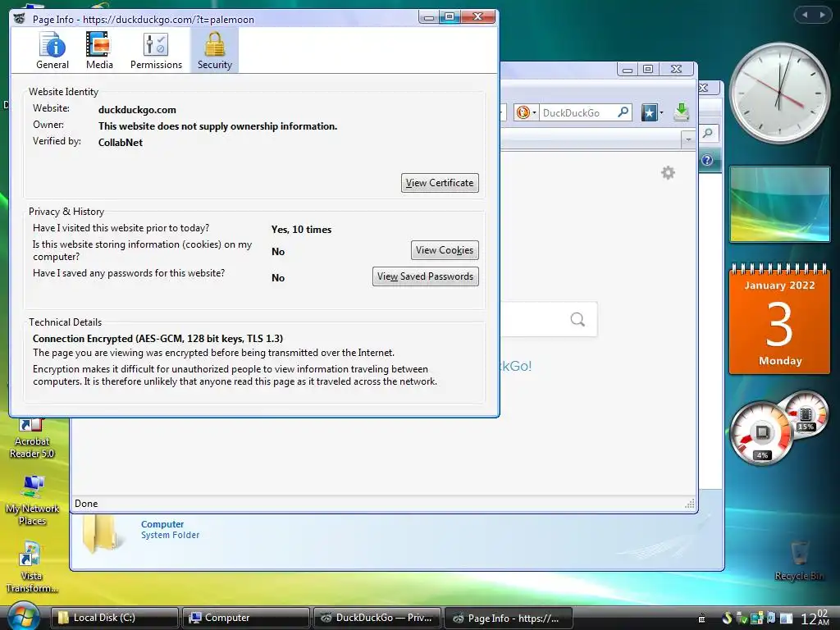Click the View Cookies button
840x630 pixels.
[445, 250]
